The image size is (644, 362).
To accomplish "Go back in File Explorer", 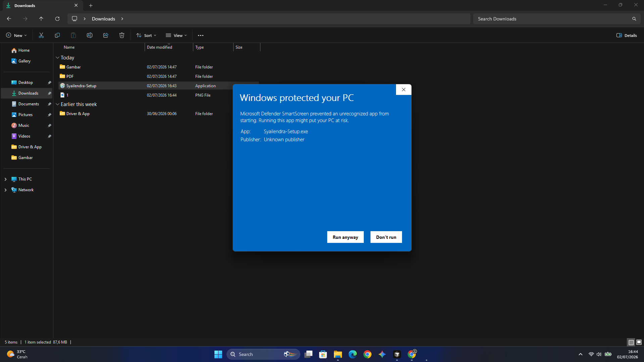I will (9, 19).
